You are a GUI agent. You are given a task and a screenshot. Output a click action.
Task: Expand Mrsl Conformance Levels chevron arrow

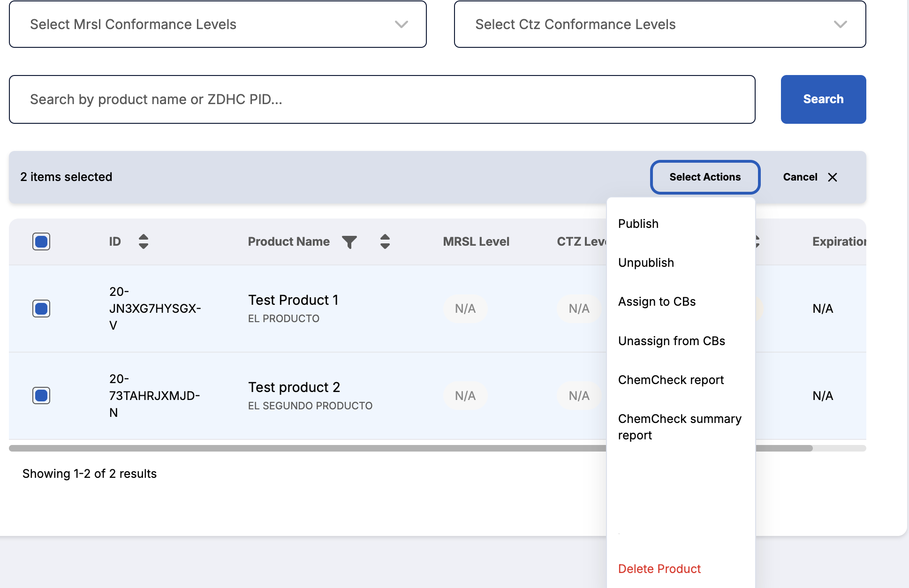click(x=401, y=24)
